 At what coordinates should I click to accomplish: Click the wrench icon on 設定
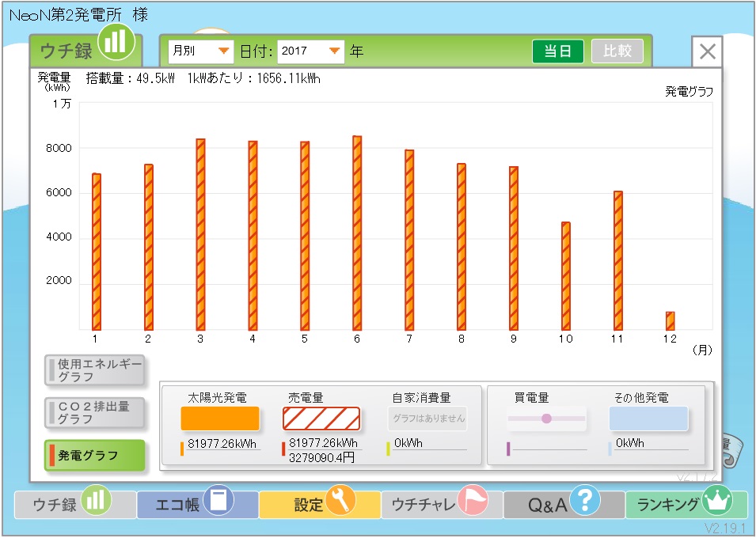[340, 500]
